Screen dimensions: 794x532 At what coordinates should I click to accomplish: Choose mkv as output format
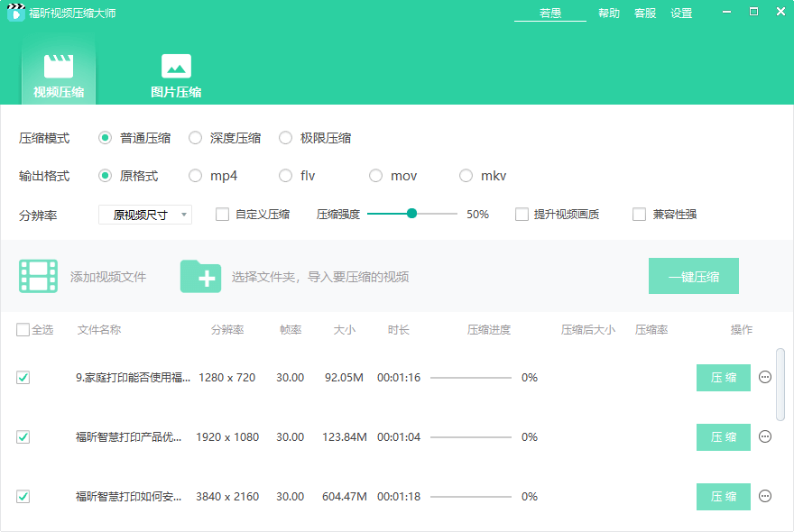466,176
